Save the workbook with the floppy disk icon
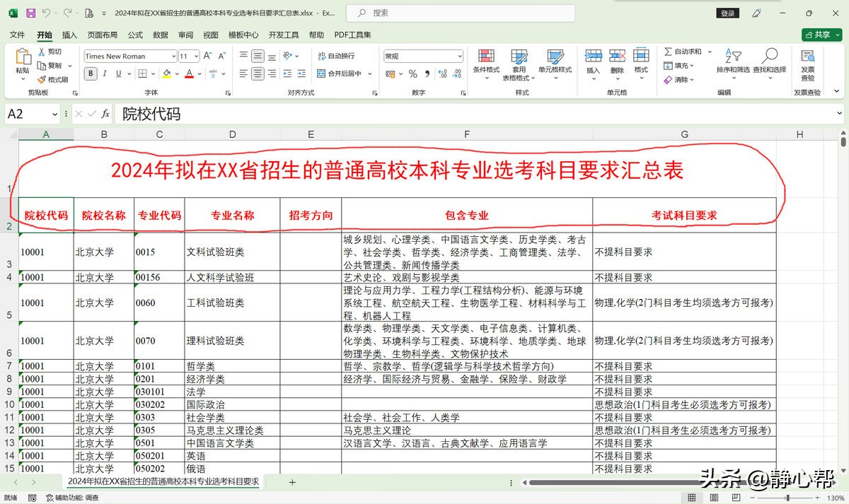Image resolution: width=849 pixels, height=504 pixels. click(30, 13)
